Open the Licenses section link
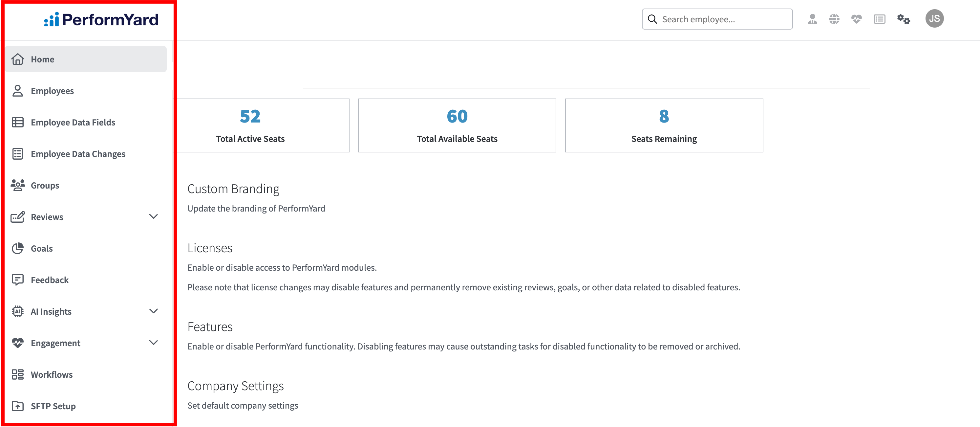980x427 pixels. tap(210, 248)
